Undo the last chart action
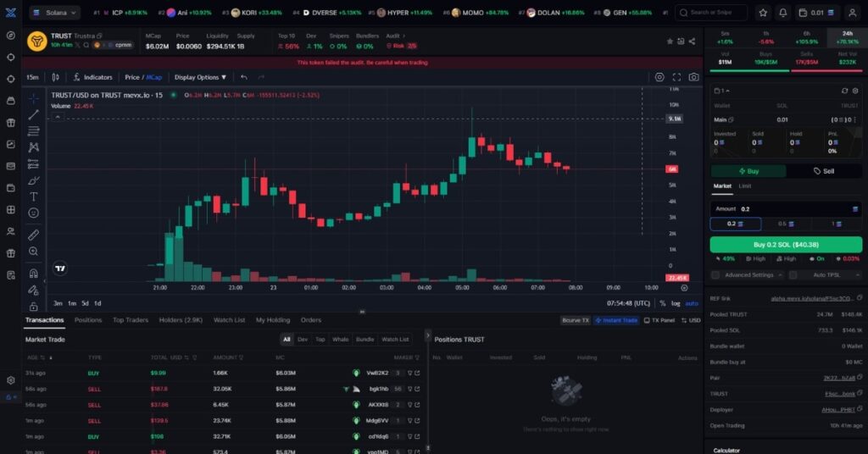 pos(244,77)
